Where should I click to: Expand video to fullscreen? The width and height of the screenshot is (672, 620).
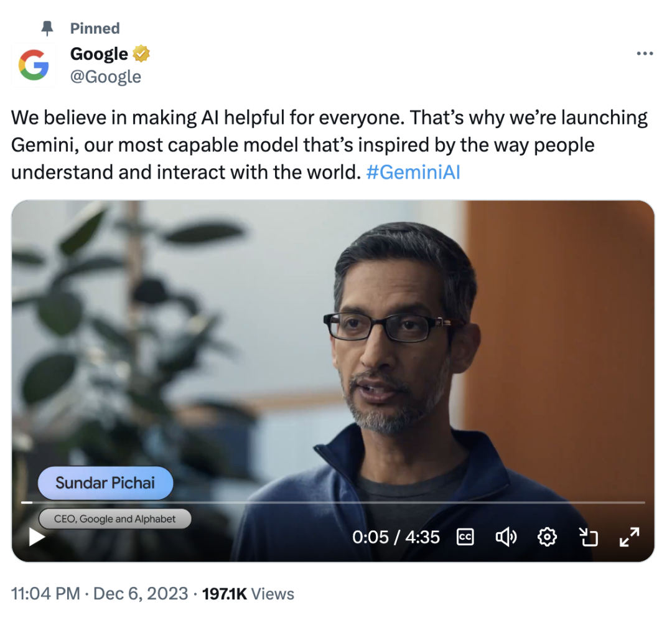pos(629,537)
